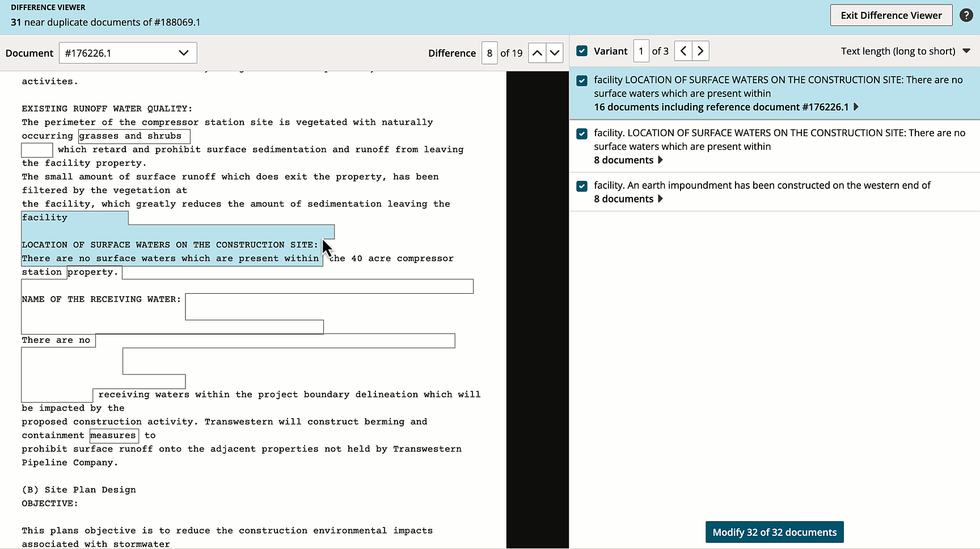980x549 pixels.
Task: Click Exit Difference Viewer
Action: point(891,15)
